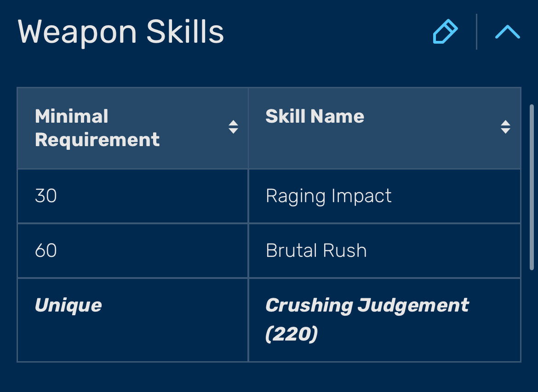Click the Weapon Skills heading
The image size is (538, 392).
pyautogui.click(x=121, y=32)
